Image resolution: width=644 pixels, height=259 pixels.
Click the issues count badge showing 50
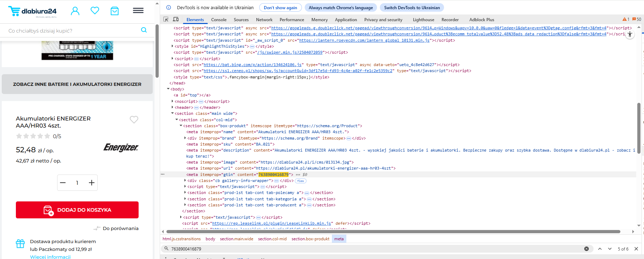tap(637, 19)
